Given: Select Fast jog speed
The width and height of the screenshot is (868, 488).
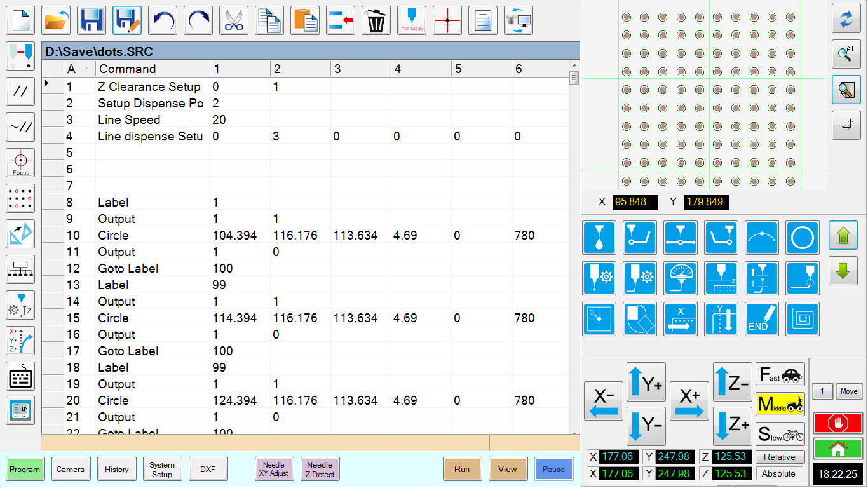Looking at the screenshot, I should pos(780,375).
